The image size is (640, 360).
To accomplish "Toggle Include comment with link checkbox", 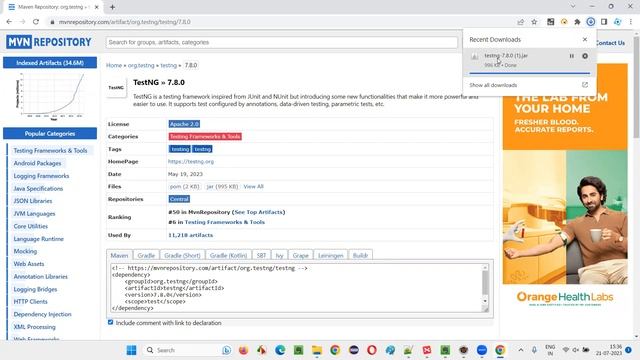I will (x=110, y=322).
